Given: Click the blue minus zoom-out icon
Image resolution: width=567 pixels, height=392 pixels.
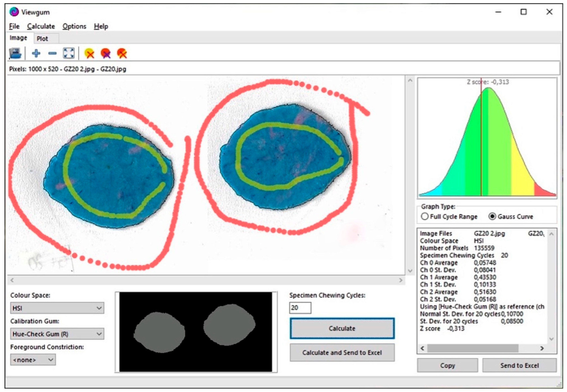Looking at the screenshot, I should [52, 53].
